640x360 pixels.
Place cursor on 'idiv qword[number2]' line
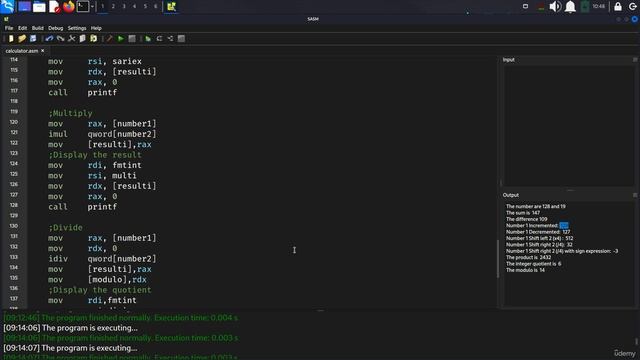102,259
